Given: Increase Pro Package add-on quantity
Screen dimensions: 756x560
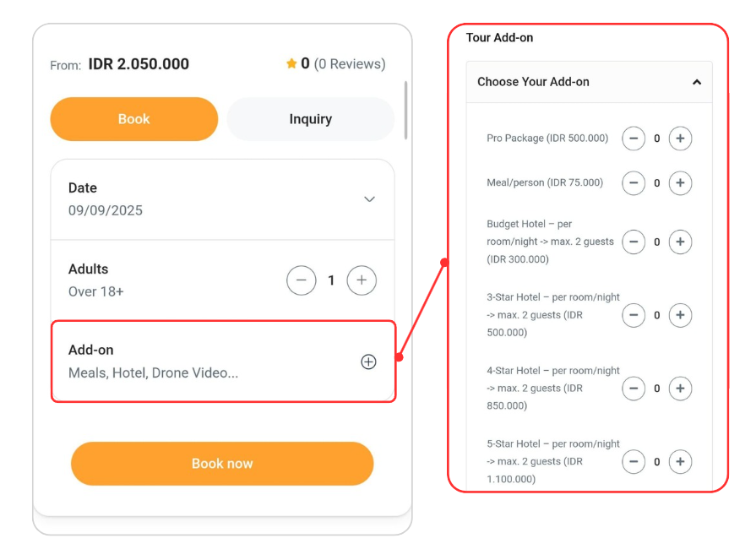Looking at the screenshot, I should coord(680,139).
